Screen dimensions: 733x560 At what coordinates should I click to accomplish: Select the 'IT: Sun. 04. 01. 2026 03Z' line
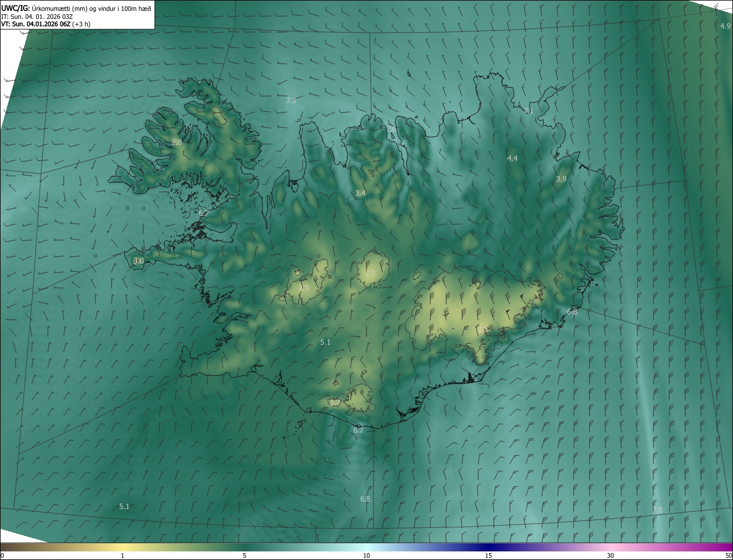(37, 16)
